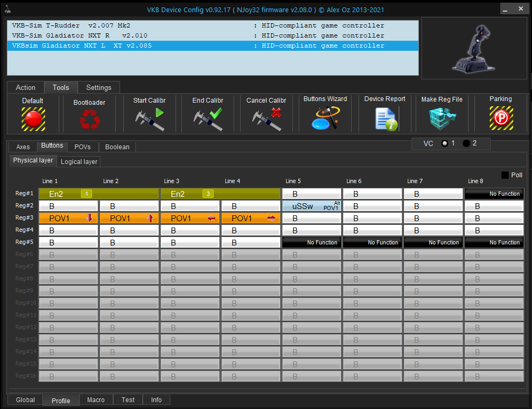Open the Info bottom tab

point(156,400)
